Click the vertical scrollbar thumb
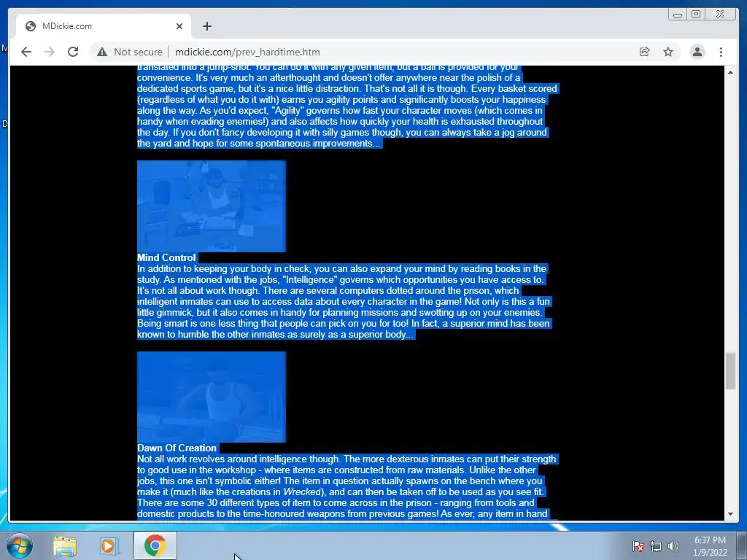This screenshot has height=560, width=747. [x=730, y=371]
